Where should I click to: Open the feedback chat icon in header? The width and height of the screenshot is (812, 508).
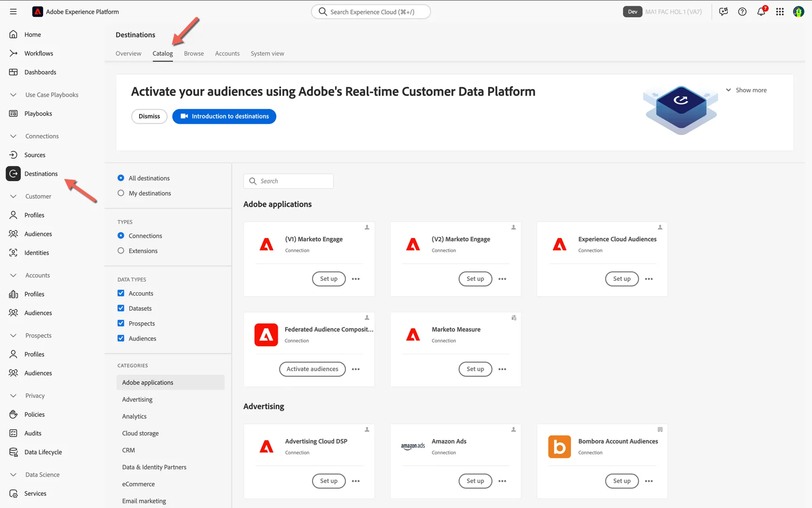click(724, 12)
